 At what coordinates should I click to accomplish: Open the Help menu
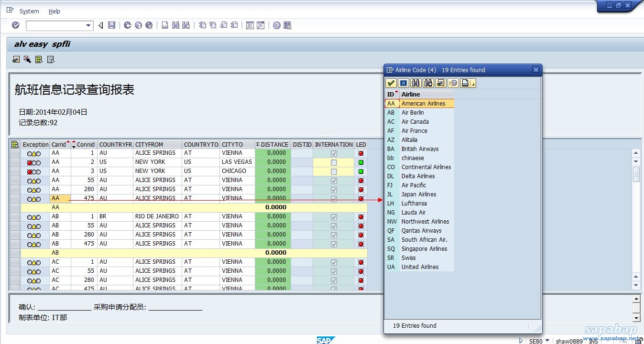coord(55,11)
